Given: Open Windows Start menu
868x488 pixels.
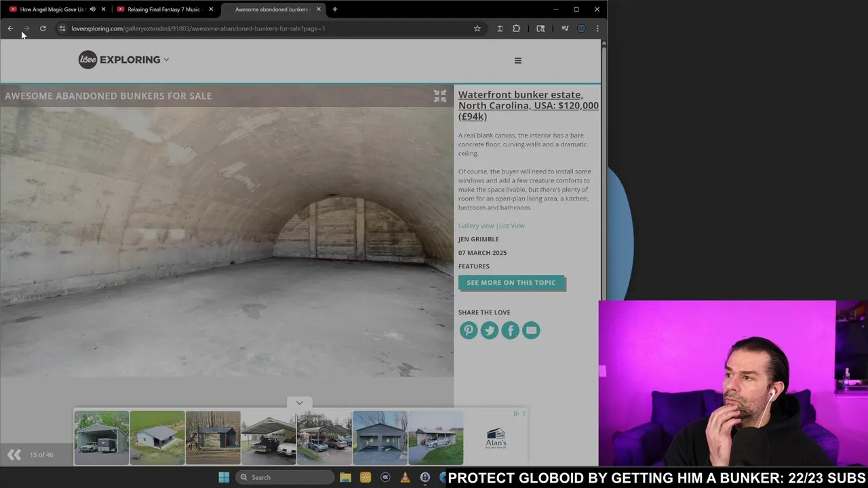Looking at the screenshot, I should [x=224, y=477].
